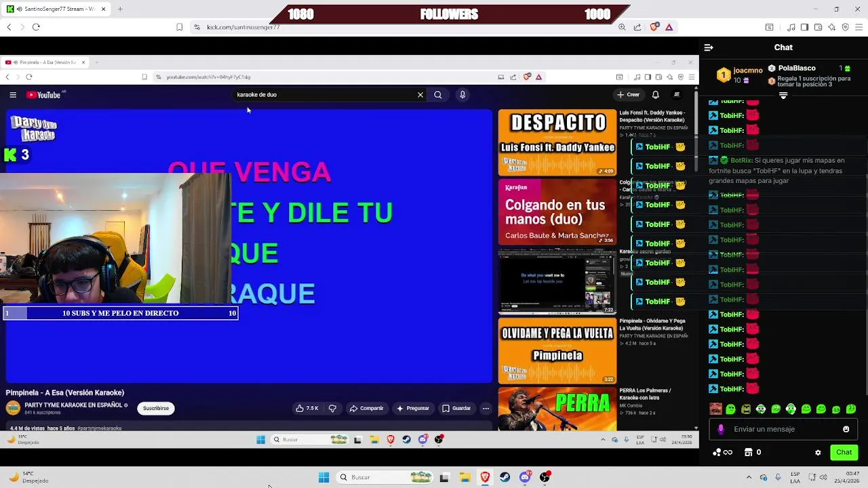The image size is (868, 488).
Task: Dislike the Pimpinela karaoke video
Action: point(332,408)
